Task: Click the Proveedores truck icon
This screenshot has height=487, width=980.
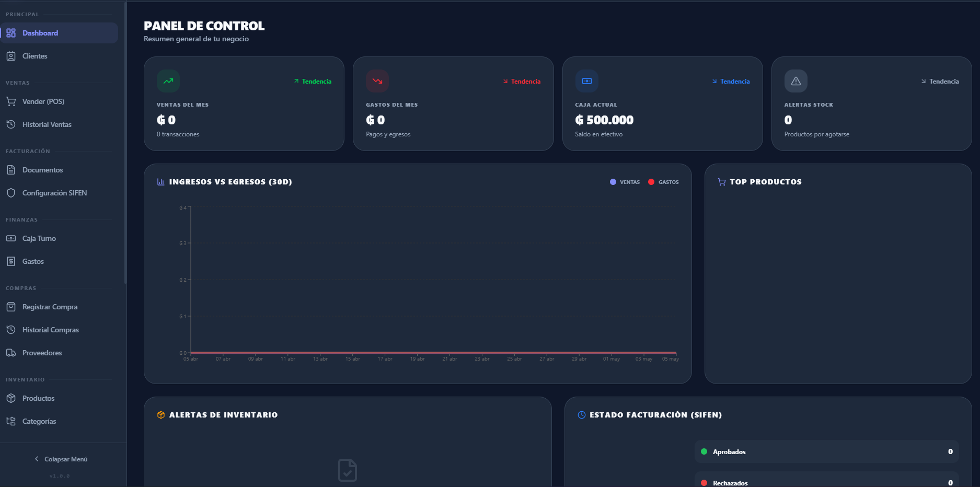Action: click(x=11, y=353)
